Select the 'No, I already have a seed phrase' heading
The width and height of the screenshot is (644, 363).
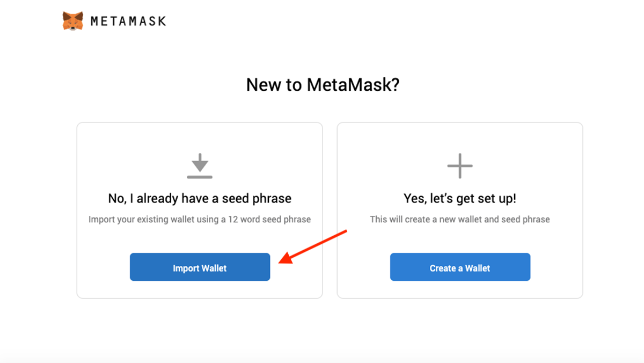(x=200, y=198)
